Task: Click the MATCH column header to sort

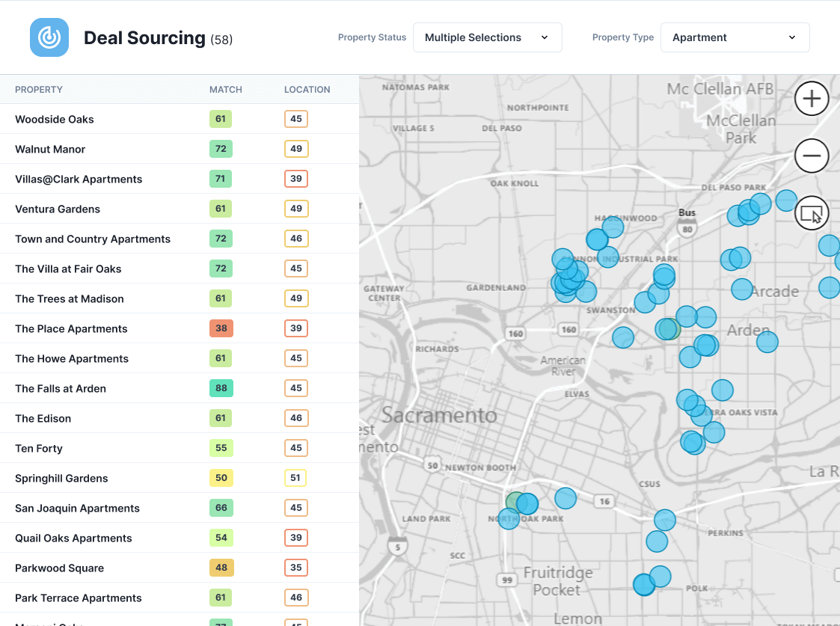Action: (x=225, y=89)
